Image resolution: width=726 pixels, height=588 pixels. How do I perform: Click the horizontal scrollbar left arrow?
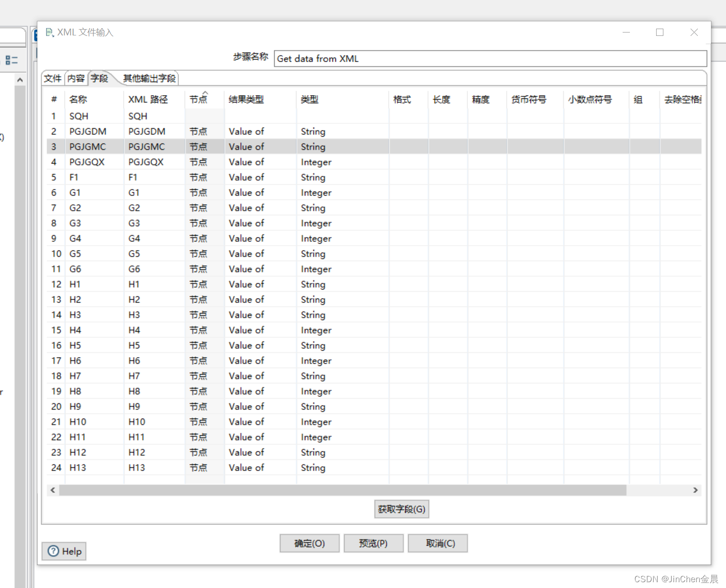pyautogui.click(x=53, y=490)
